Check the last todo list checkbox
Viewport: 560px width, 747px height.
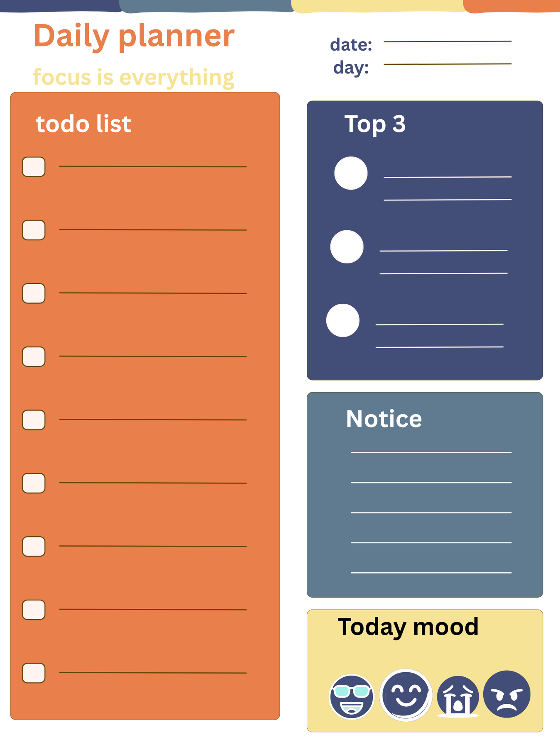pyautogui.click(x=34, y=673)
